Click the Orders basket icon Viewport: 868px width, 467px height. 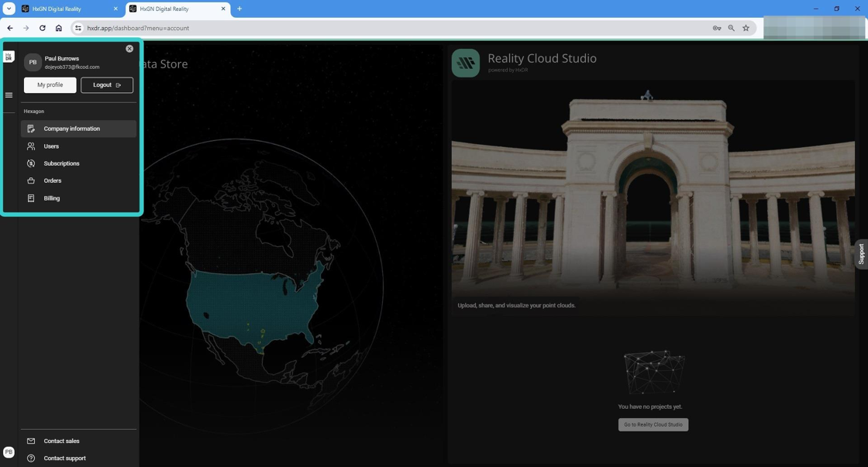tap(31, 180)
